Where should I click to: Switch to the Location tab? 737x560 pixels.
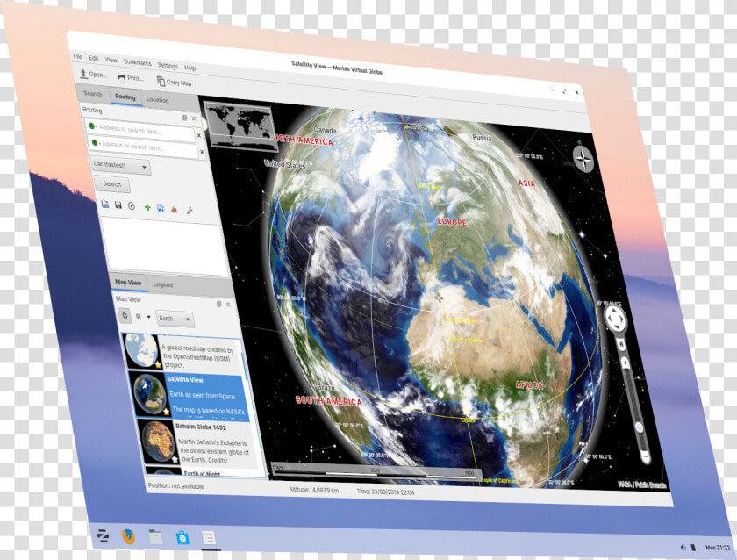point(157,100)
